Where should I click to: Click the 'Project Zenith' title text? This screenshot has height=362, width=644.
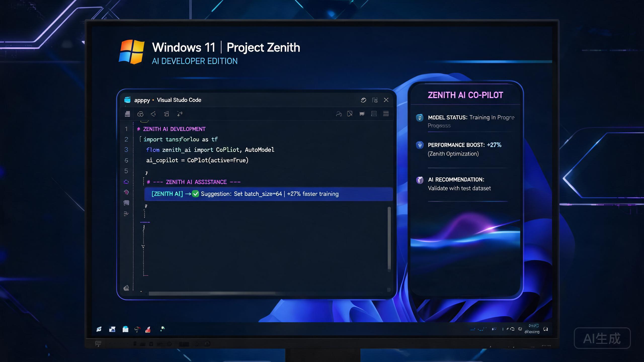pyautogui.click(x=263, y=47)
